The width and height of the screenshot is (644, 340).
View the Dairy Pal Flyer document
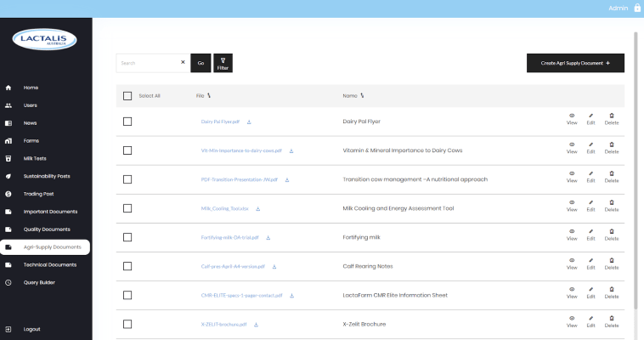(572, 119)
